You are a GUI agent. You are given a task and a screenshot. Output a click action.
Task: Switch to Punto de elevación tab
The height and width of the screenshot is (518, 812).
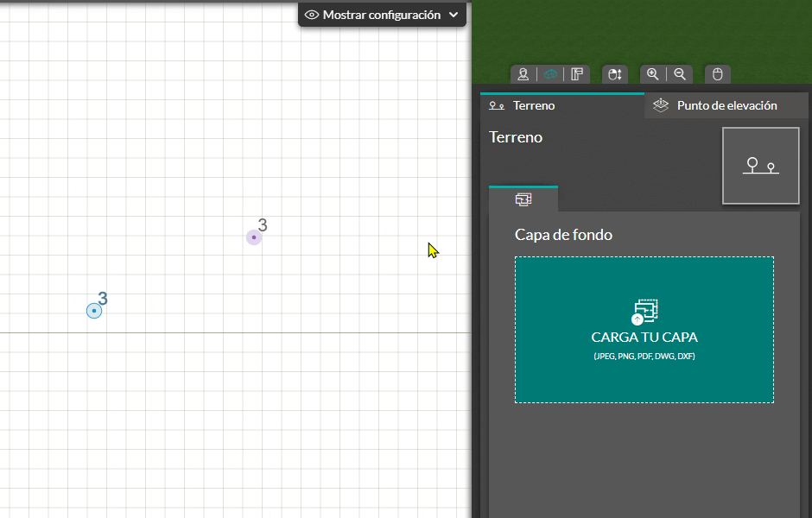726,105
